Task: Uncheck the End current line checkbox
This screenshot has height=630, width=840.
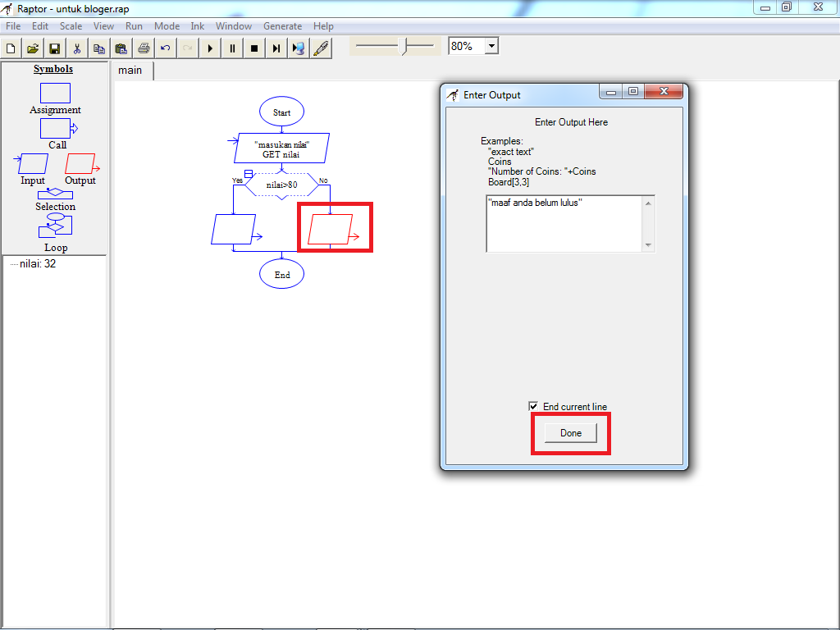Action: point(533,406)
